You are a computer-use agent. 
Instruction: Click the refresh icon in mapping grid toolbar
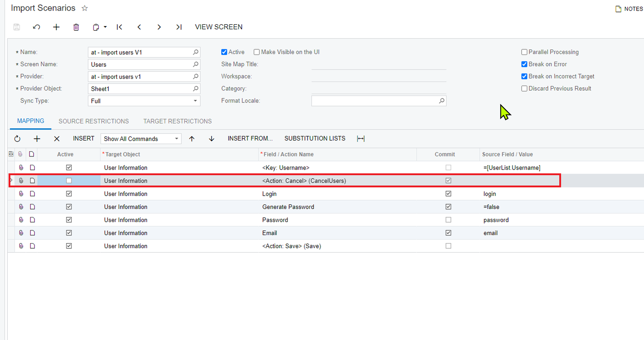(x=17, y=139)
